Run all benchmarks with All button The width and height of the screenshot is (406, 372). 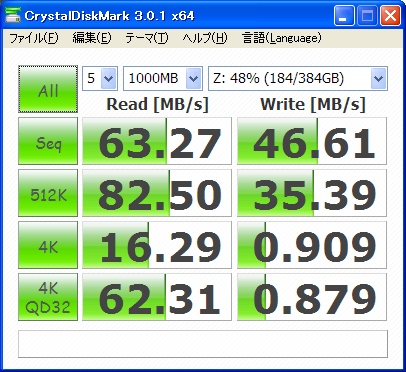click(x=48, y=89)
